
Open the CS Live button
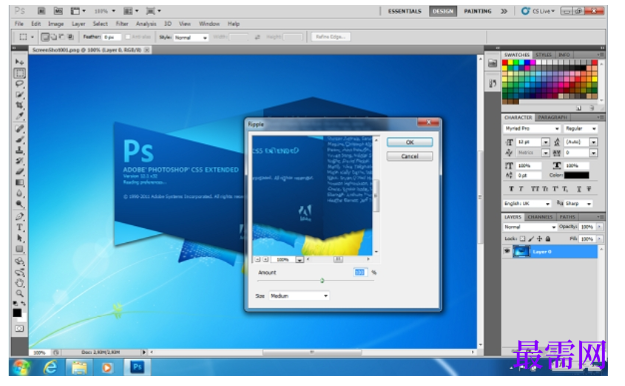(538, 11)
